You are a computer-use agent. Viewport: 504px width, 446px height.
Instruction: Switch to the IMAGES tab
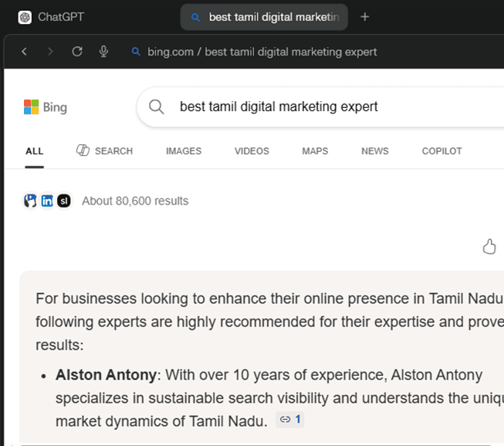tap(184, 151)
